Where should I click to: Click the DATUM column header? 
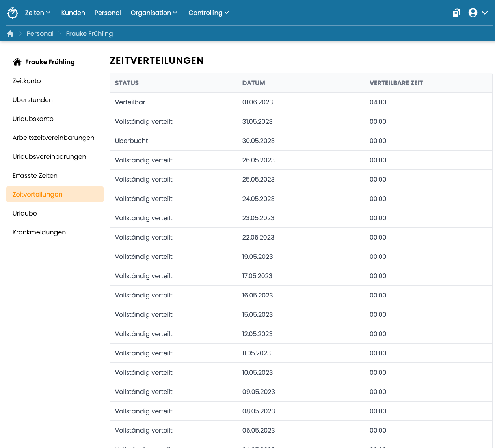(254, 83)
